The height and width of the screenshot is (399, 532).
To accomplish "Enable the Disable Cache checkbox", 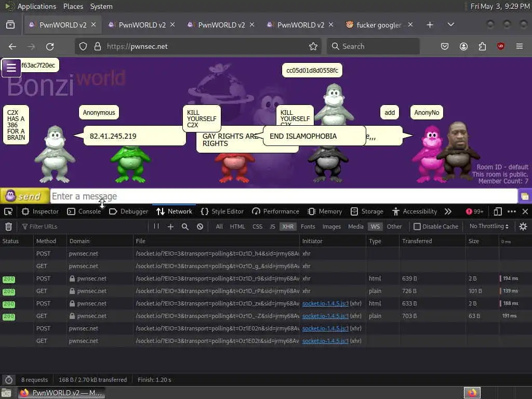I will (x=417, y=227).
